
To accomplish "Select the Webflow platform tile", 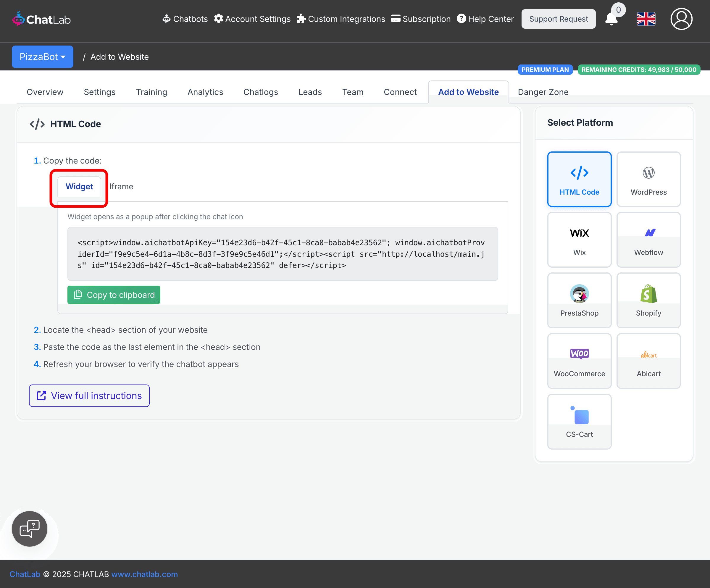I will pyautogui.click(x=648, y=240).
